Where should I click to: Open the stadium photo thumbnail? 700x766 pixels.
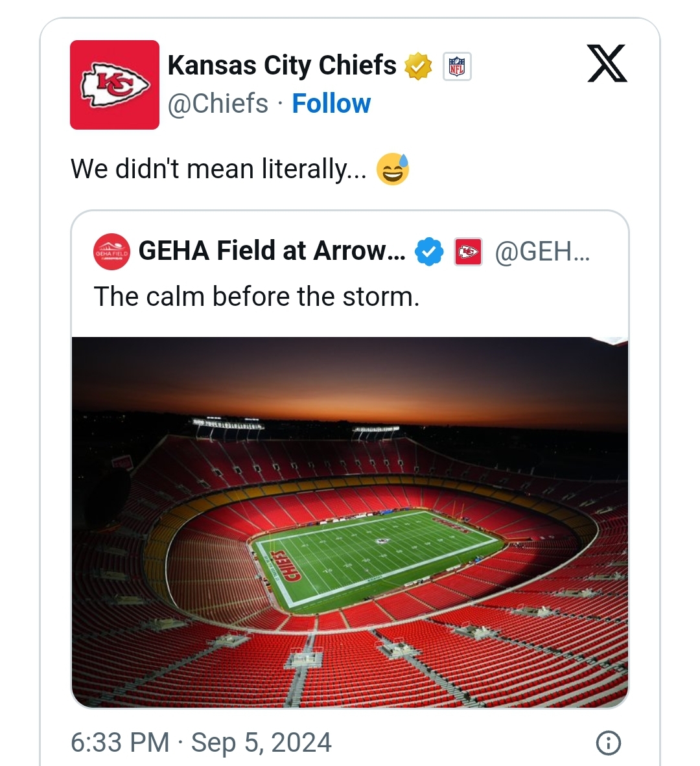point(350,522)
